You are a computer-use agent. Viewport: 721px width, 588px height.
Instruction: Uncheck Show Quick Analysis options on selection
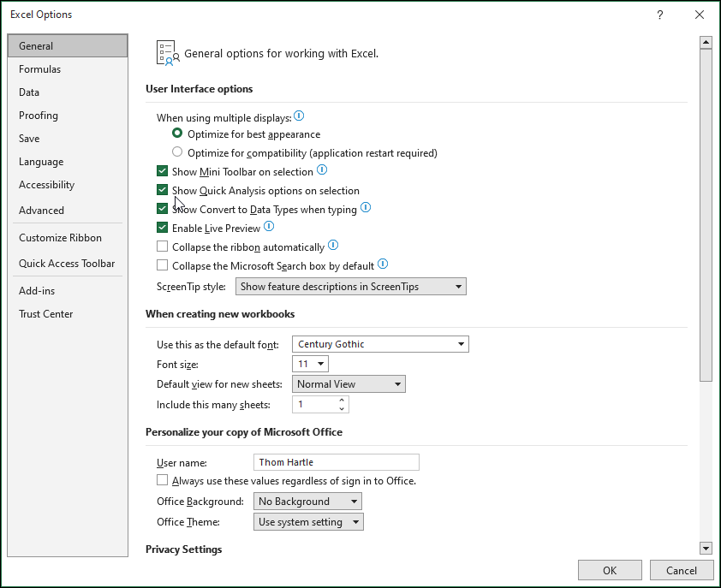point(162,190)
